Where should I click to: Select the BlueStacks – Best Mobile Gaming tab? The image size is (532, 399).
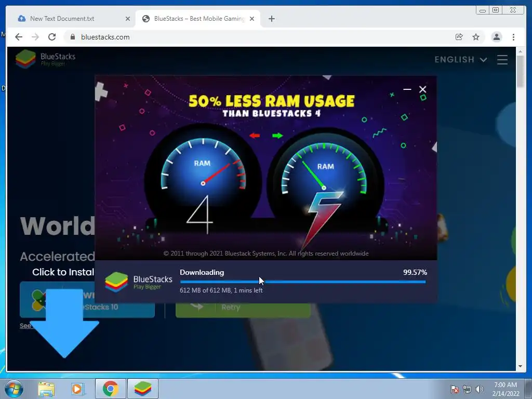click(199, 19)
